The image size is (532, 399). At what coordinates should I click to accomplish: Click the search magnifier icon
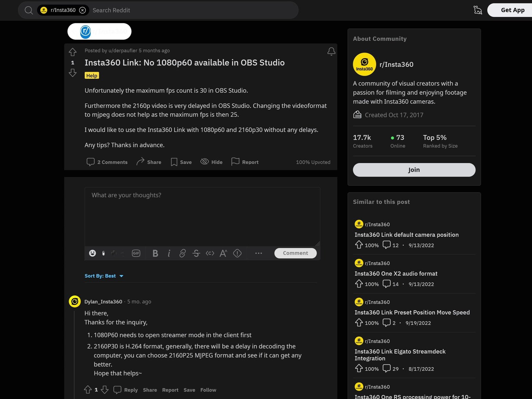click(x=29, y=10)
